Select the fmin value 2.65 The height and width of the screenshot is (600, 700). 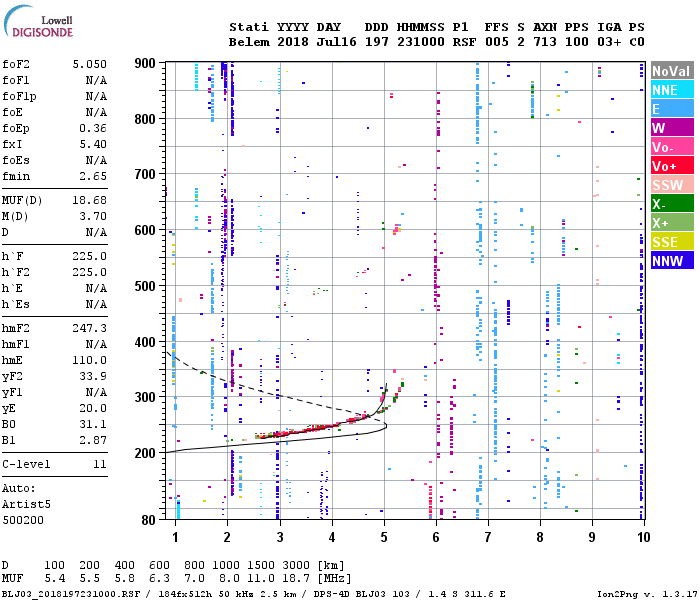coord(93,176)
